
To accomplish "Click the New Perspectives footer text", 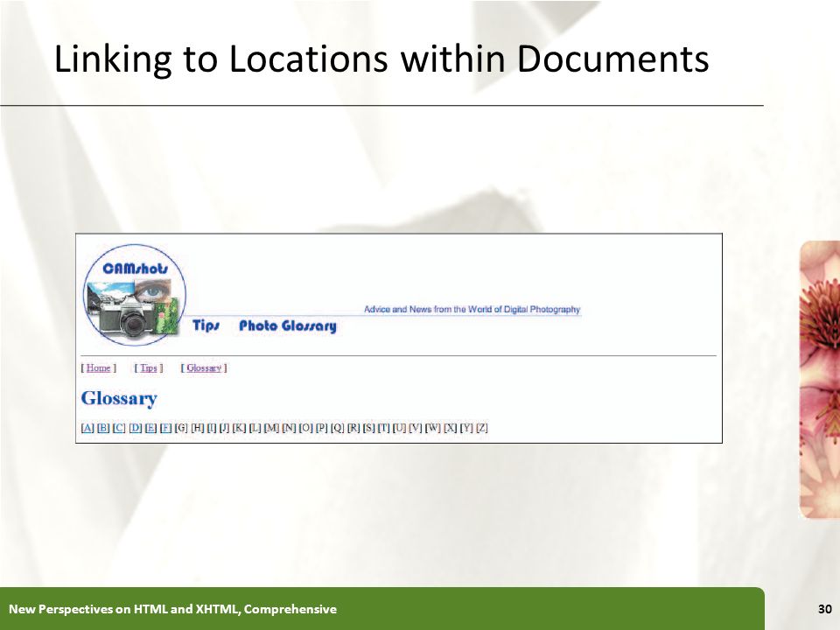I will click(x=172, y=609).
